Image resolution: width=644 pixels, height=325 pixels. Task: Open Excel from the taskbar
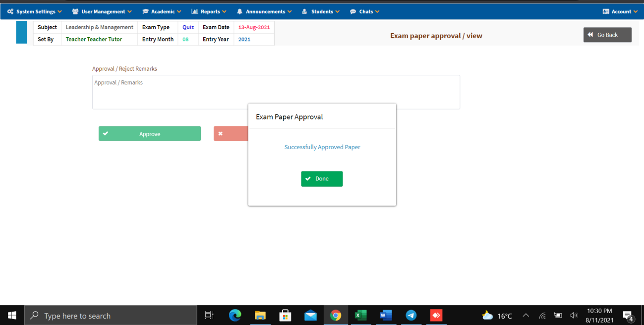(360, 315)
